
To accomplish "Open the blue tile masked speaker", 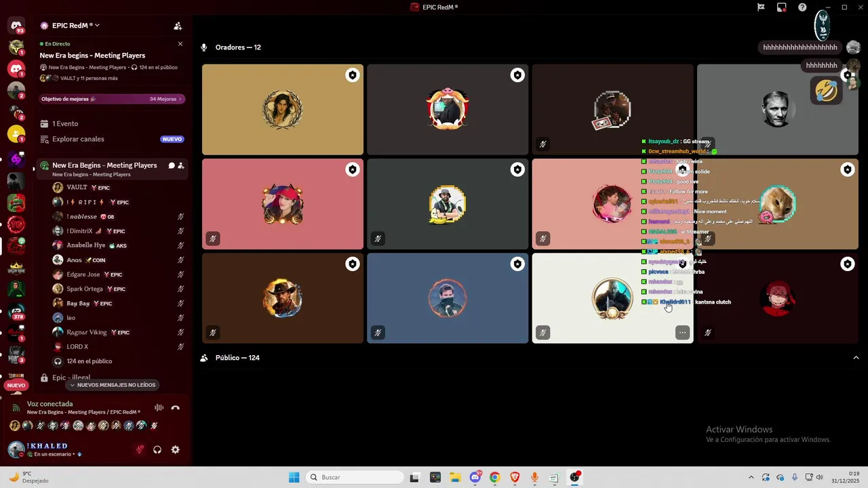I will pyautogui.click(x=448, y=298).
